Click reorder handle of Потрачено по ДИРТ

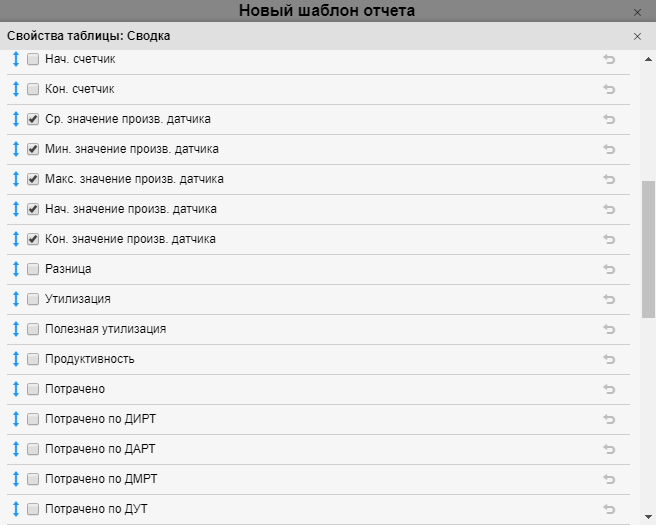(16, 419)
